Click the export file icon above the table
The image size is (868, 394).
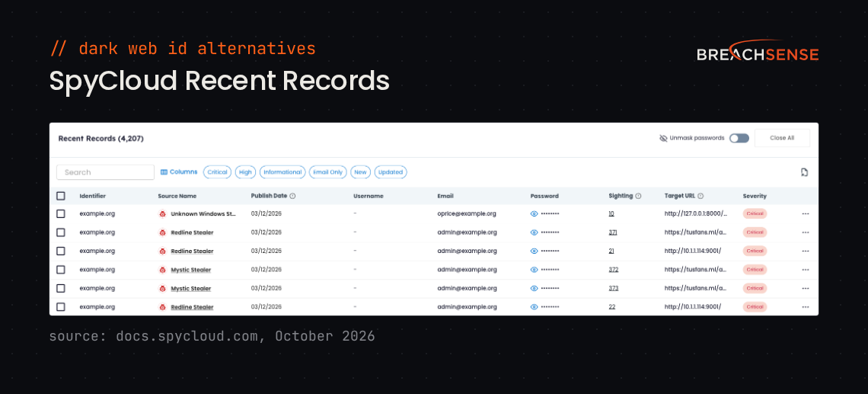tap(804, 172)
